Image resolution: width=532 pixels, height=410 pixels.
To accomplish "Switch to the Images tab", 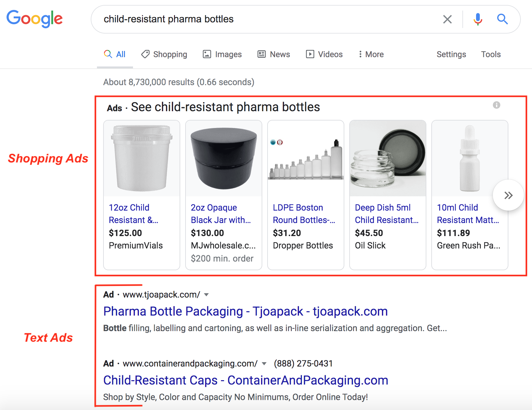I will tap(222, 54).
